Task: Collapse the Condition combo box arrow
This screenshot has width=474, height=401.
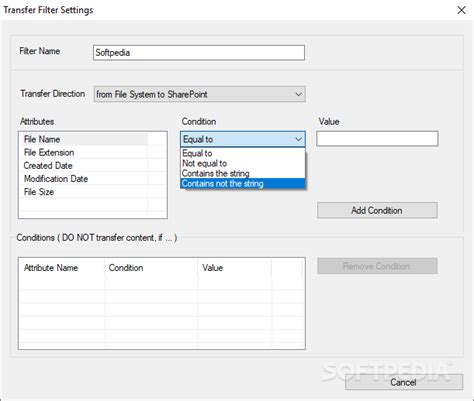Action: 298,139
